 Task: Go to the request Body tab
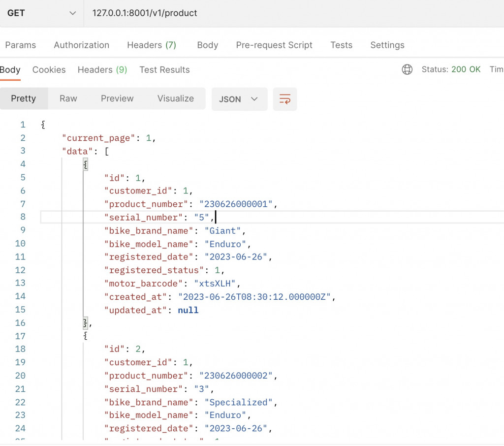pos(208,45)
